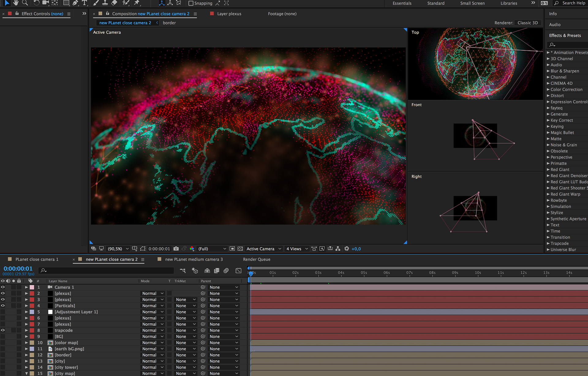The height and width of the screenshot is (376, 588).
Task: Open the resolution (Full) dropdown
Action: [212, 249]
